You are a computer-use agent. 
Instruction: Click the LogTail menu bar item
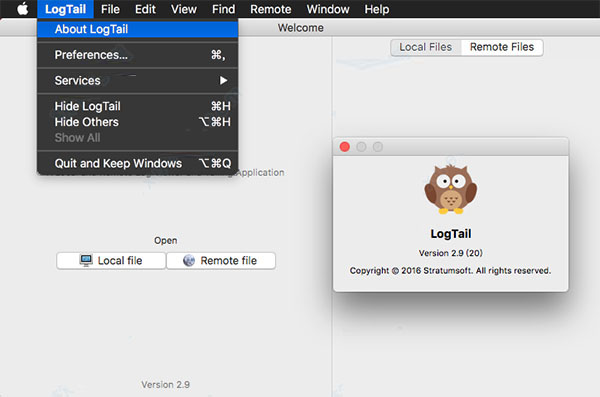click(x=65, y=9)
